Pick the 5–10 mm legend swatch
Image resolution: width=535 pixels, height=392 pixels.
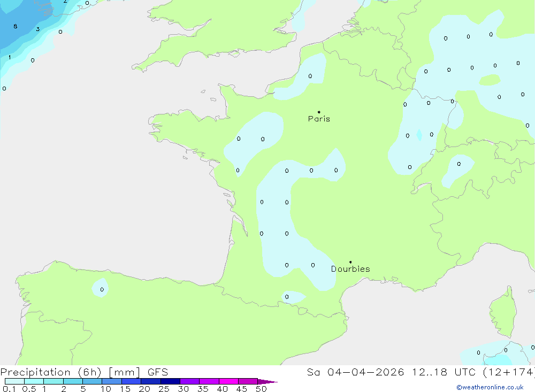93,381
